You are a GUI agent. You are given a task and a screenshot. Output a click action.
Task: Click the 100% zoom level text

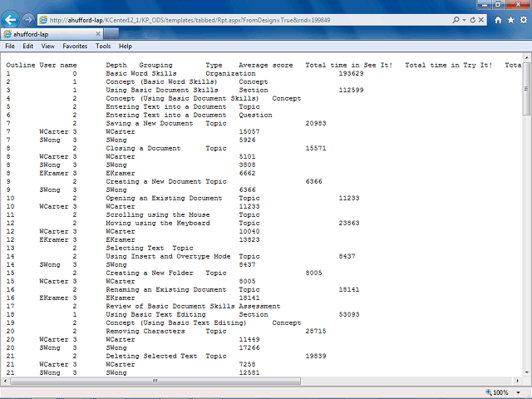click(500, 392)
